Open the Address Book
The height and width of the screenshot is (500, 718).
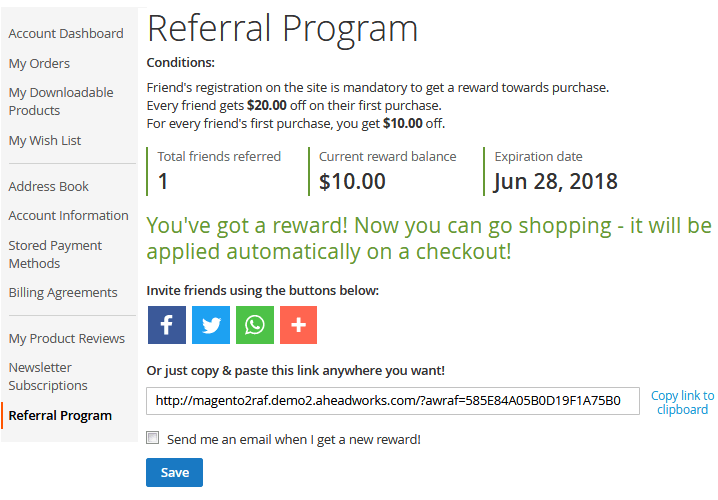(49, 186)
